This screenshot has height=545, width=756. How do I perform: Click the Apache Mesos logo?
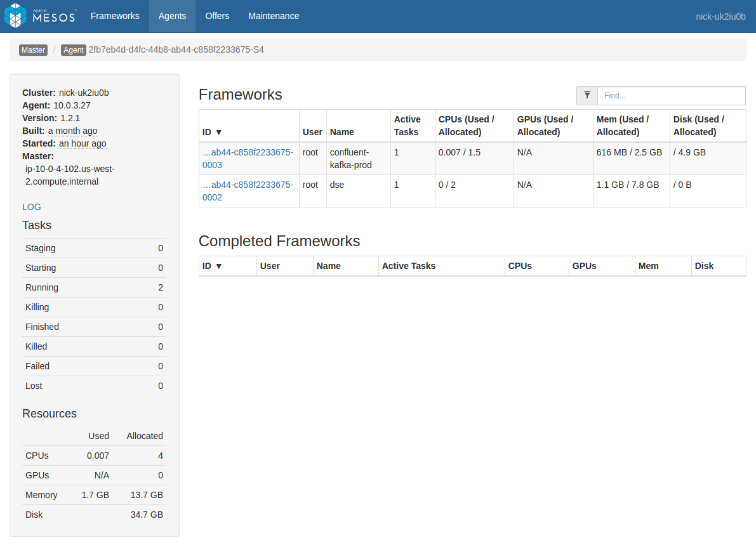click(x=40, y=16)
